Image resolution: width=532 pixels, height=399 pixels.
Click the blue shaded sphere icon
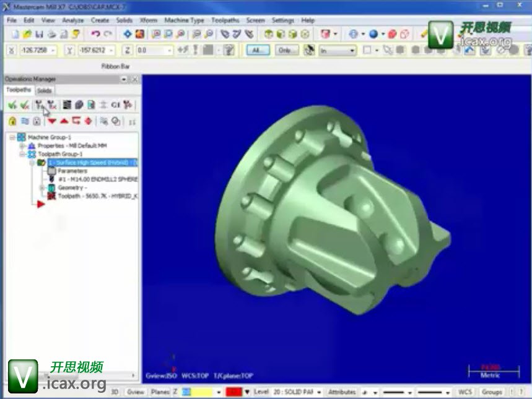[373, 34]
